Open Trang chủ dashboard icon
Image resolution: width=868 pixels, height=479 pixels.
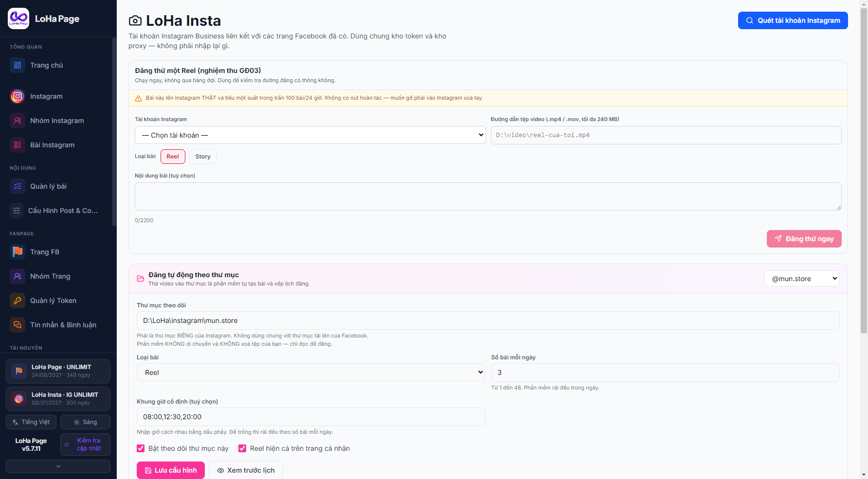coord(18,65)
